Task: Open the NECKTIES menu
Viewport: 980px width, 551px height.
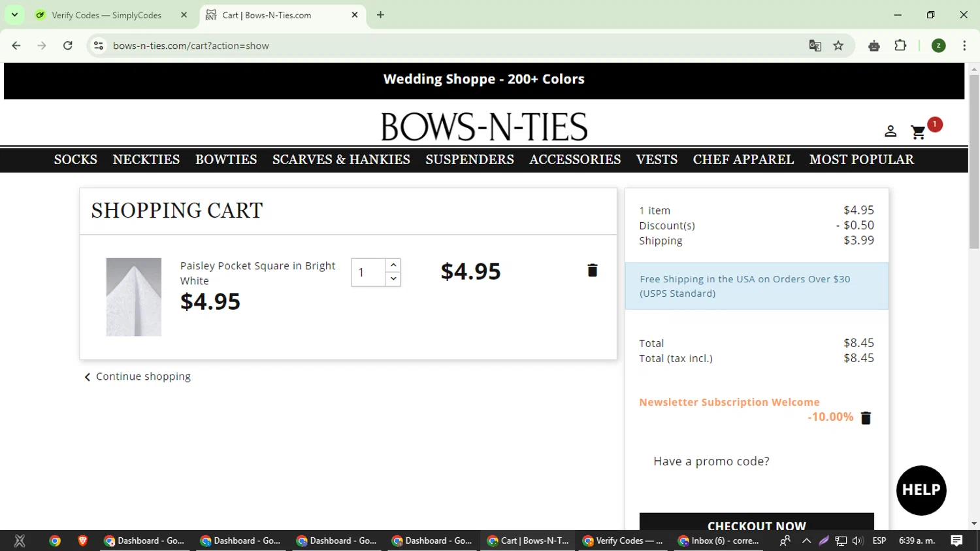Action: 146,159
